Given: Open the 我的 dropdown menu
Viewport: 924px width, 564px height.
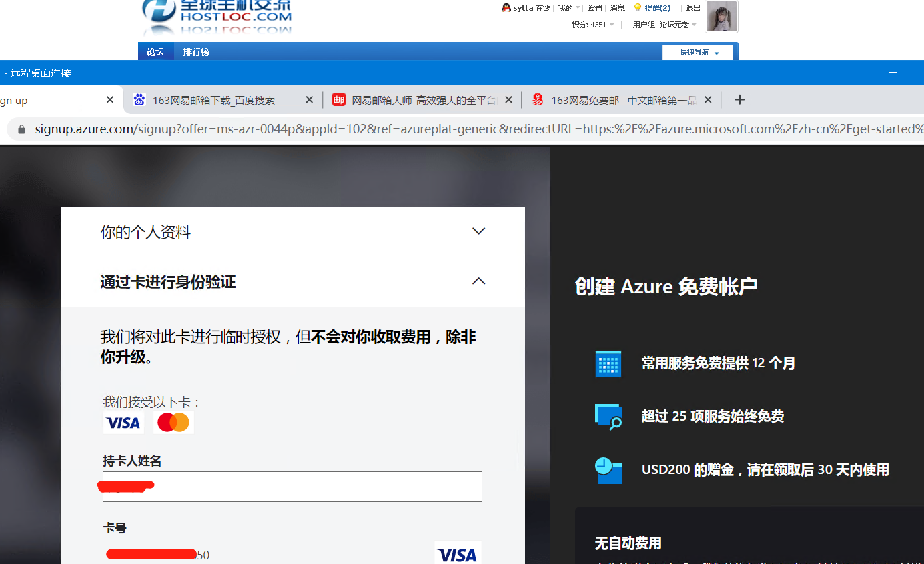Looking at the screenshot, I should point(565,8).
